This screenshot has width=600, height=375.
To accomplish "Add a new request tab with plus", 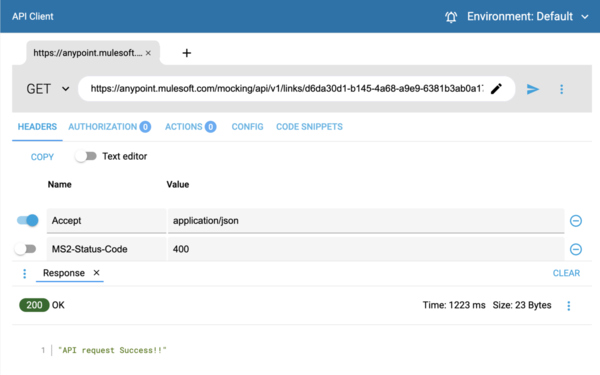I will click(186, 53).
